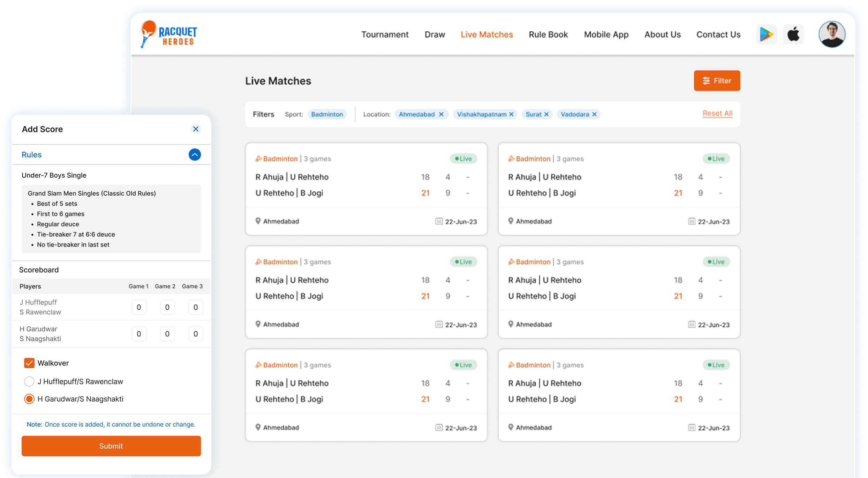Go to the Tournament menu item
This screenshot has height=478, width=868.
pyautogui.click(x=385, y=35)
